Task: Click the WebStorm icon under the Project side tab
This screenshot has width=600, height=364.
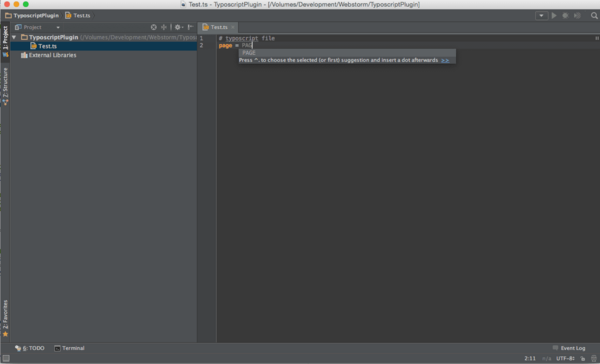Action: (5, 55)
